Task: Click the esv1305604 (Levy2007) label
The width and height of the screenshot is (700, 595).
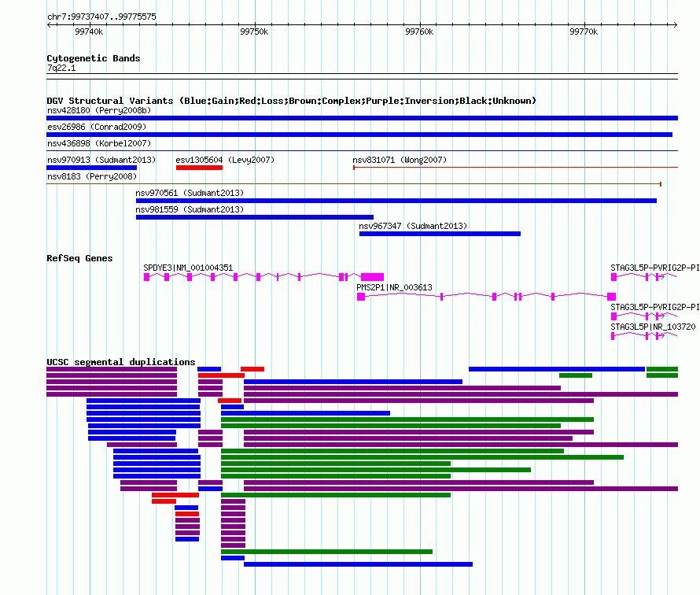Action: tap(225, 160)
